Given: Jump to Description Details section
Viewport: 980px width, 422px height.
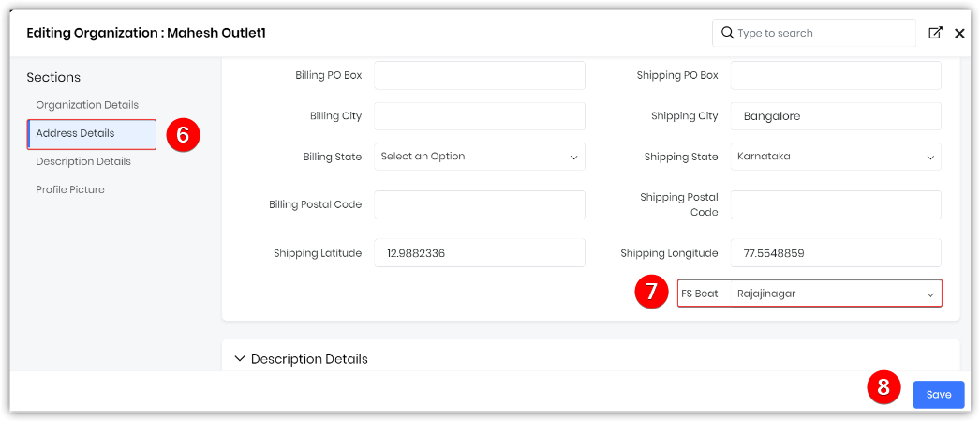Looking at the screenshot, I should click(x=83, y=161).
